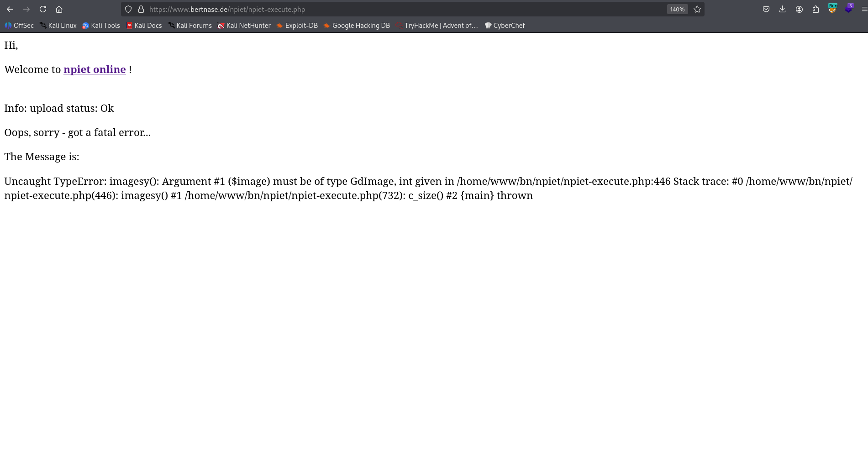The image size is (868, 451).
Task: Show the downloads panel
Action: (783, 9)
